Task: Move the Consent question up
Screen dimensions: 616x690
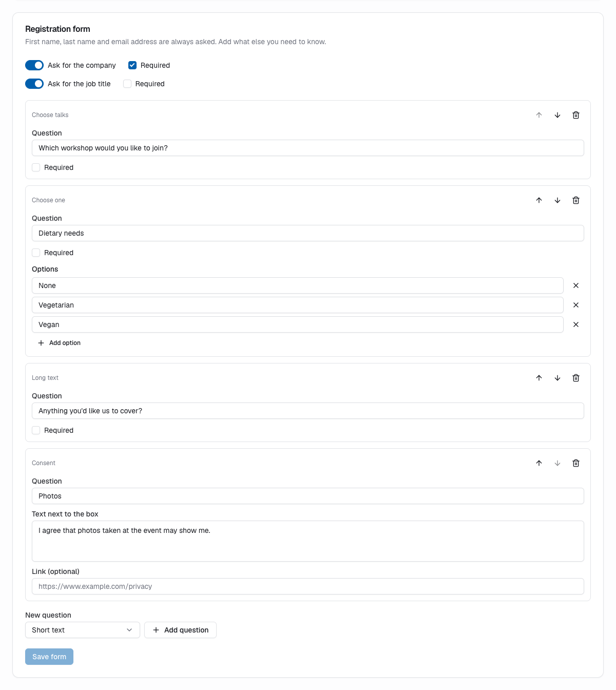Action: pos(539,463)
